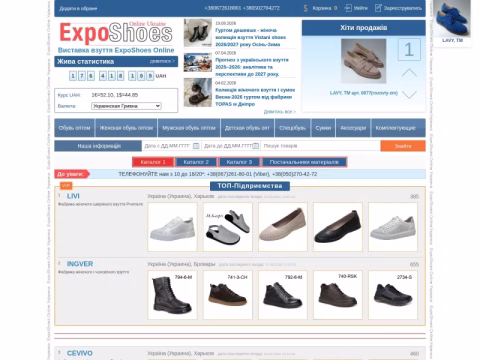The image size is (480, 360).
Task: Click the ExpoShoes logo
Action: 116,33
